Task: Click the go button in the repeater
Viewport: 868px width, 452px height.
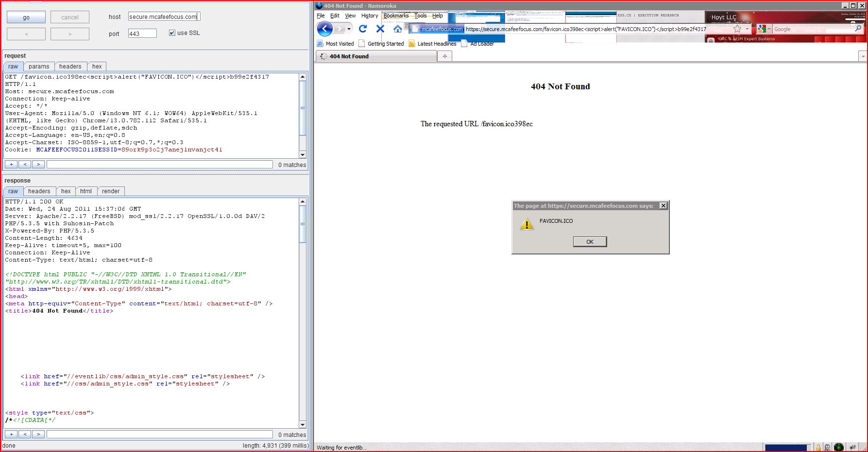Action: pyautogui.click(x=26, y=17)
